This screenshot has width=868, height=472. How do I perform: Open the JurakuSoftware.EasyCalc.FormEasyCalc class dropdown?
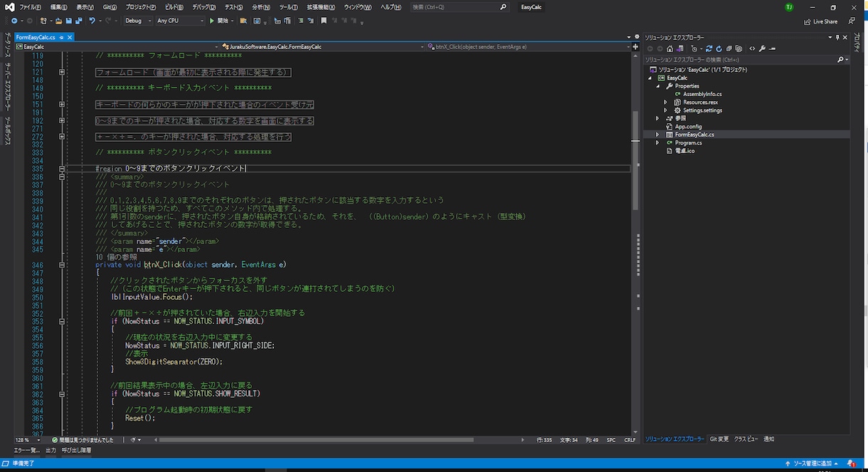[x=322, y=46]
